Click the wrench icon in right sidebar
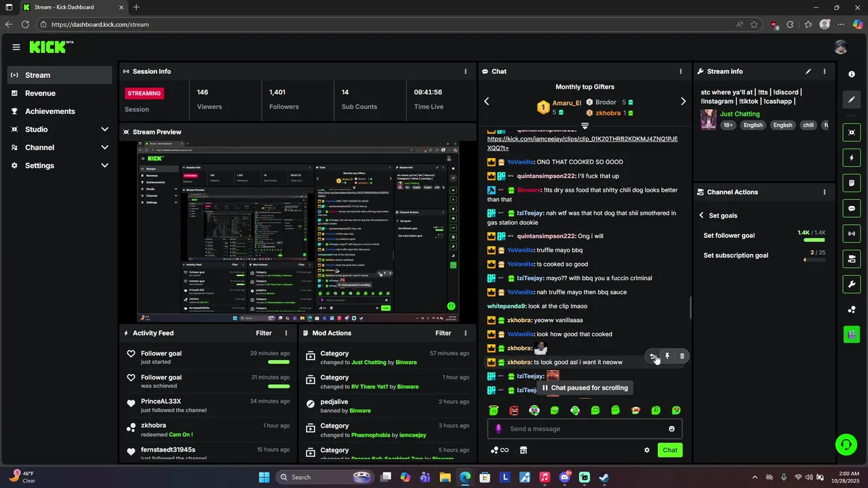Image resolution: width=868 pixels, height=488 pixels. (852, 284)
